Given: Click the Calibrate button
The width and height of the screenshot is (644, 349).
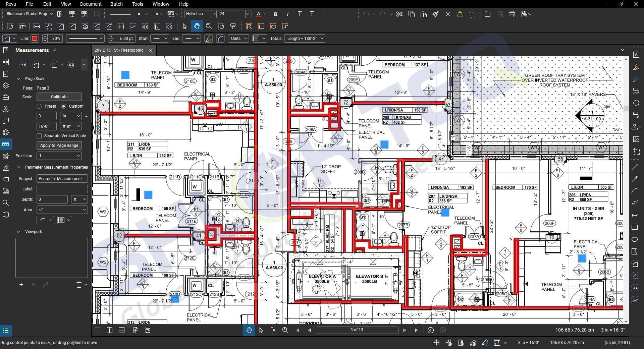Looking at the screenshot, I should (59, 97).
